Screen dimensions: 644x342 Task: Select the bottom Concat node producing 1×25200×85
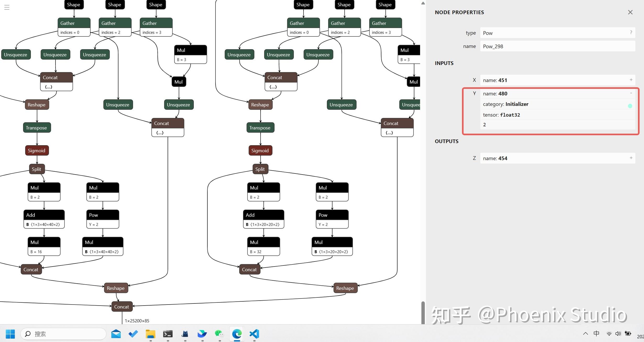pyautogui.click(x=121, y=306)
